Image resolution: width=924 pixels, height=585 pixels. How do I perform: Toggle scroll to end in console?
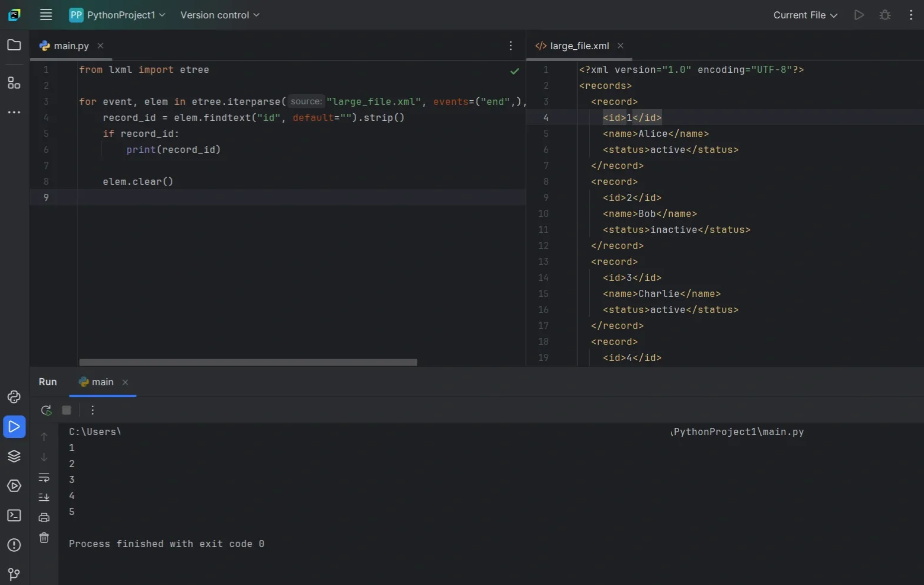[x=44, y=497]
